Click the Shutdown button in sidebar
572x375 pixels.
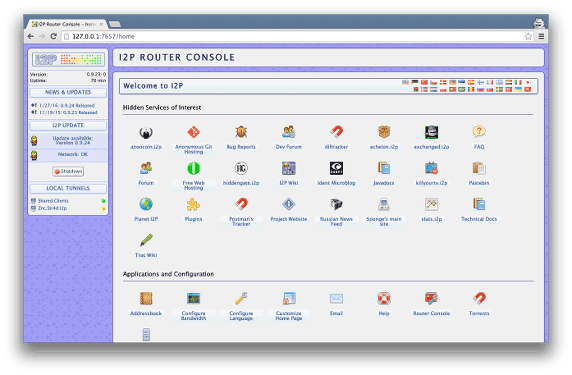click(x=68, y=171)
